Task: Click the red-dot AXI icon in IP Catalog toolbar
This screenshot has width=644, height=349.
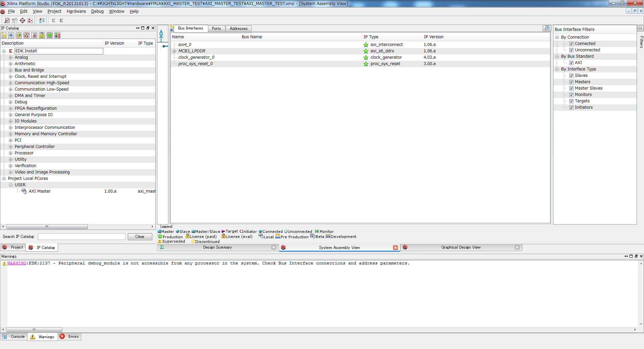Action: tap(34, 35)
